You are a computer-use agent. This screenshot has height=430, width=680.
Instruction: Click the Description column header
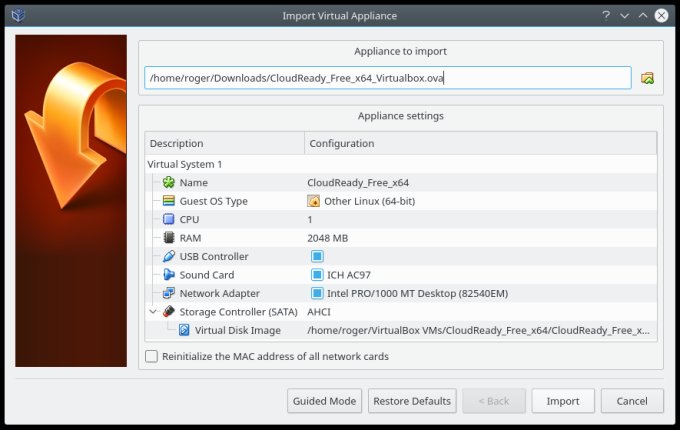(225, 143)
